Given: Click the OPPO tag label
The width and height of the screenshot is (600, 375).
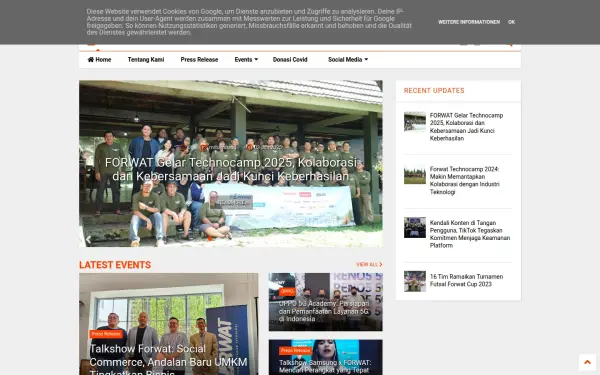Looking at the screenshot, I should click(x=287, y=292).
